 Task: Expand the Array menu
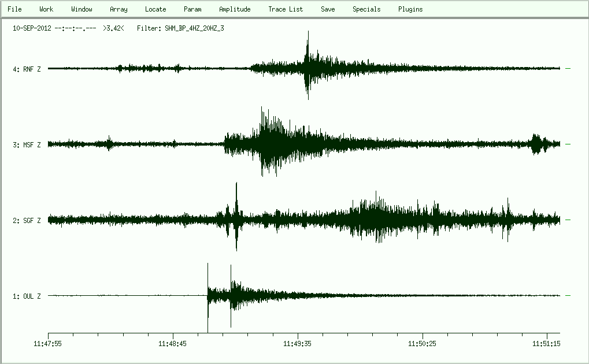(x=118, y=9)
